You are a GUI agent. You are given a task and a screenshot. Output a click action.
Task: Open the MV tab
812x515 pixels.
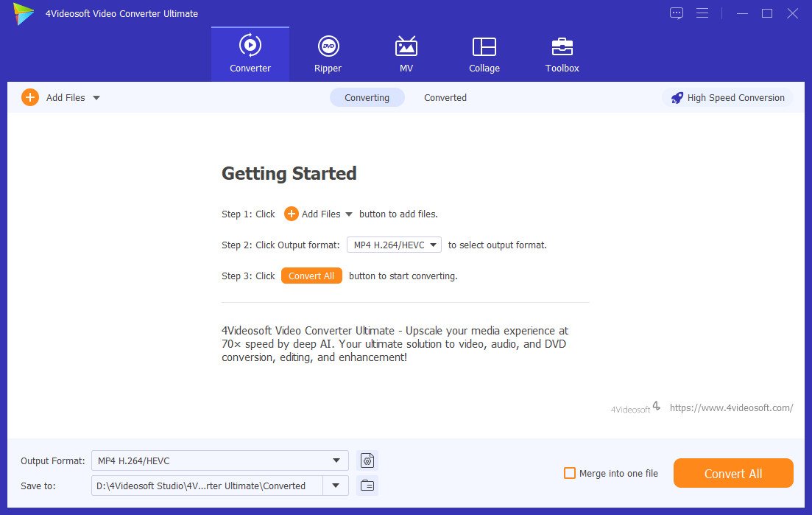point(406,54)
